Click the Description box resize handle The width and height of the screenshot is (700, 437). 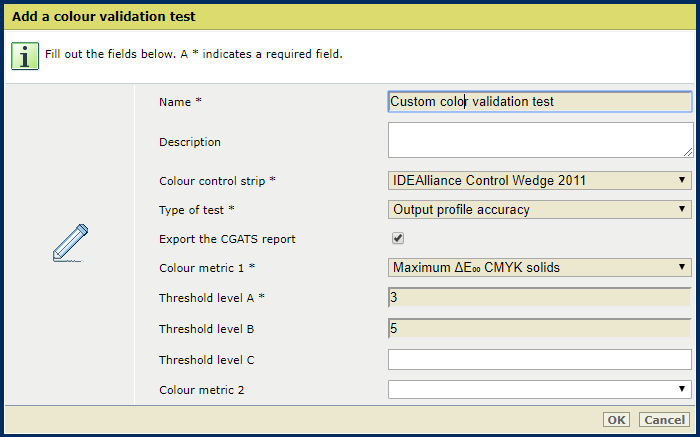[687, 151]
